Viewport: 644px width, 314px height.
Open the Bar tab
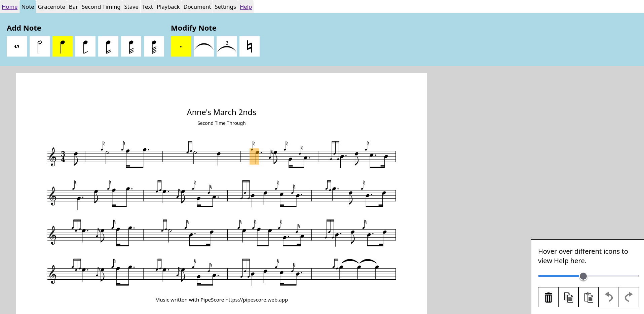[x=73, y=7]
